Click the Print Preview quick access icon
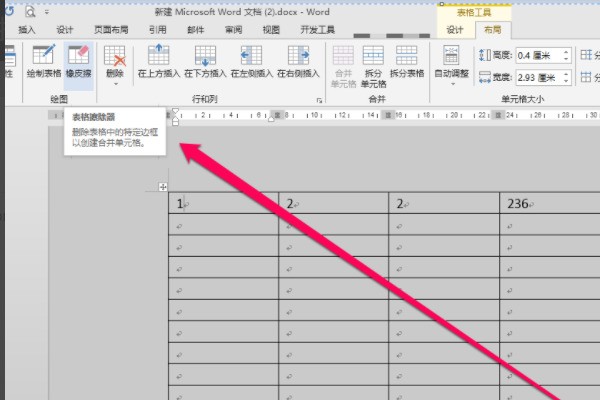Screen dimensions: 600x400 pos(30,12)
